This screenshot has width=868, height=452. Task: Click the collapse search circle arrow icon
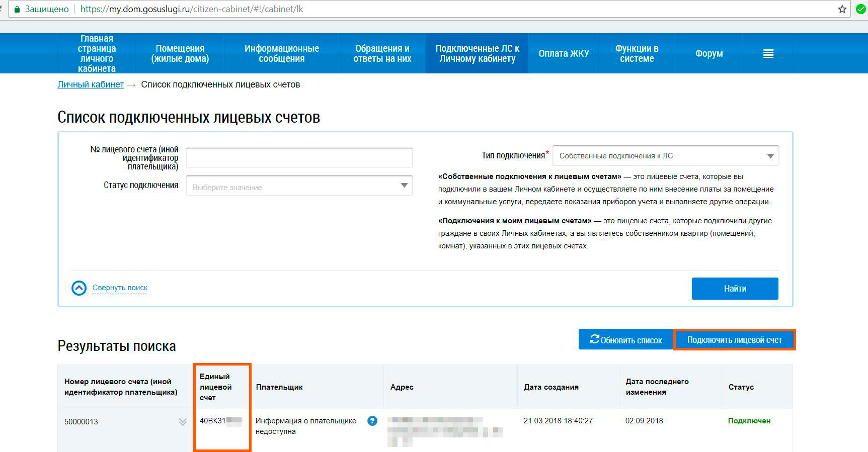click(x=79, y=288)
